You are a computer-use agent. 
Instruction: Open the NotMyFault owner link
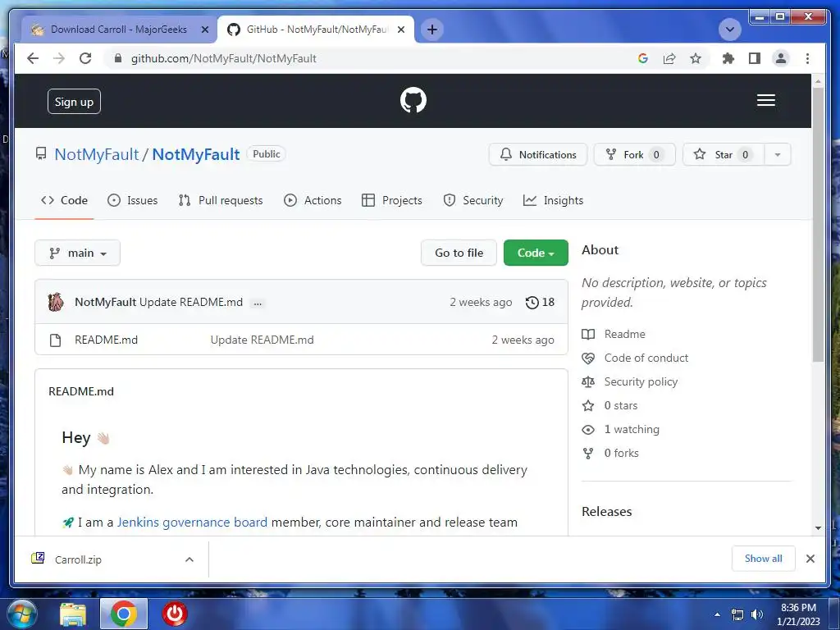coord(97,154)
